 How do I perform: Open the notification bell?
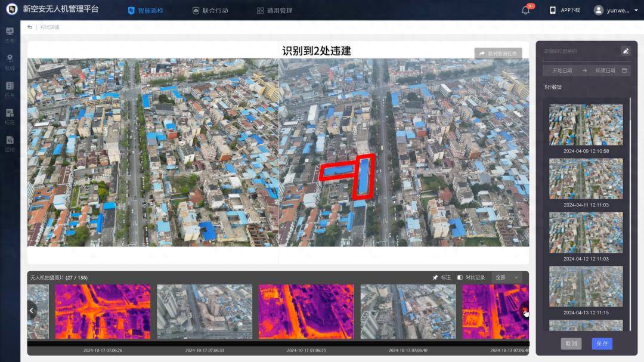coord(525,10)
